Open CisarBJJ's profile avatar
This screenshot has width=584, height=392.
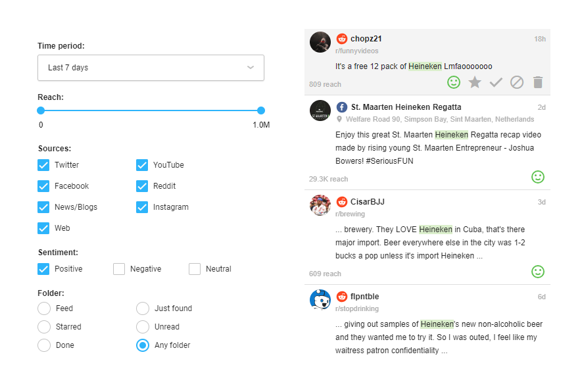click(320, 205)
